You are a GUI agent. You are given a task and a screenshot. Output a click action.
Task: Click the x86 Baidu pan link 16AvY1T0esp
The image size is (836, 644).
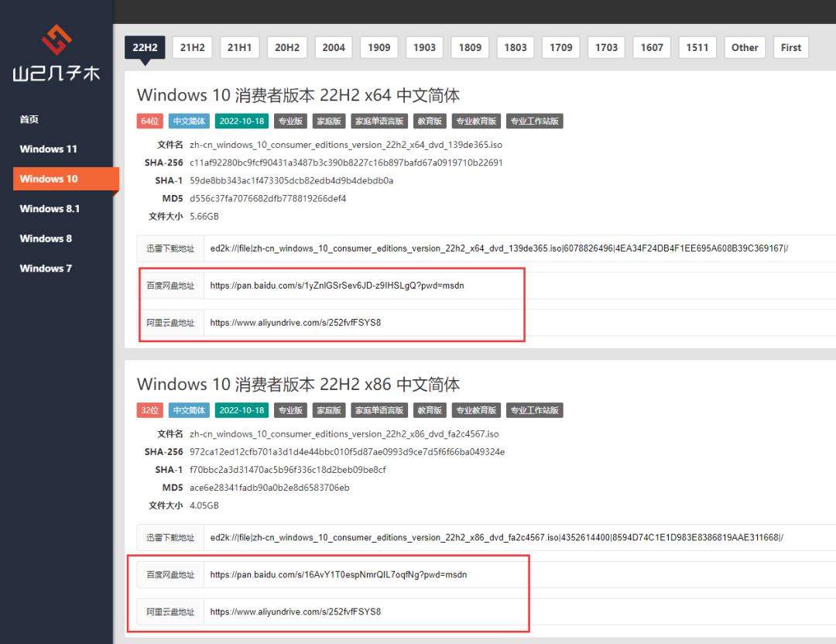tap(338, 574)
